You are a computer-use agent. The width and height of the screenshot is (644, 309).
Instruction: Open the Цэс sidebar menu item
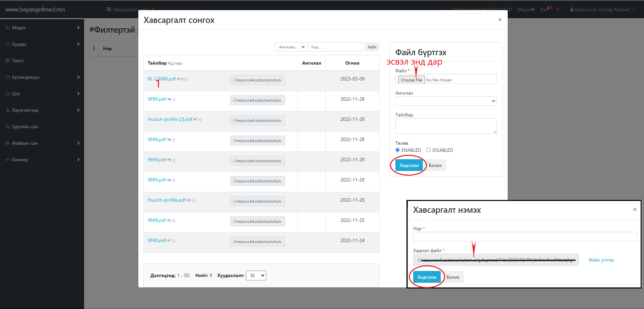[x=16, y=94]
